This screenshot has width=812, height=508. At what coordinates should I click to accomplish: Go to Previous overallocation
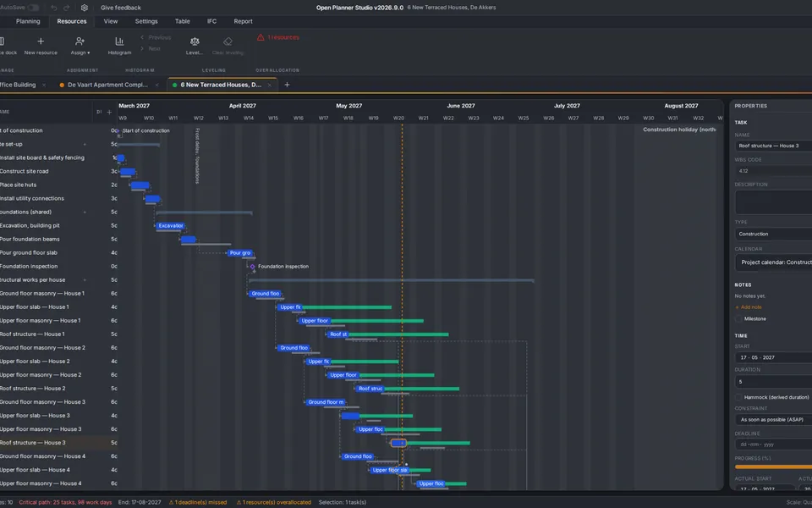156,37
